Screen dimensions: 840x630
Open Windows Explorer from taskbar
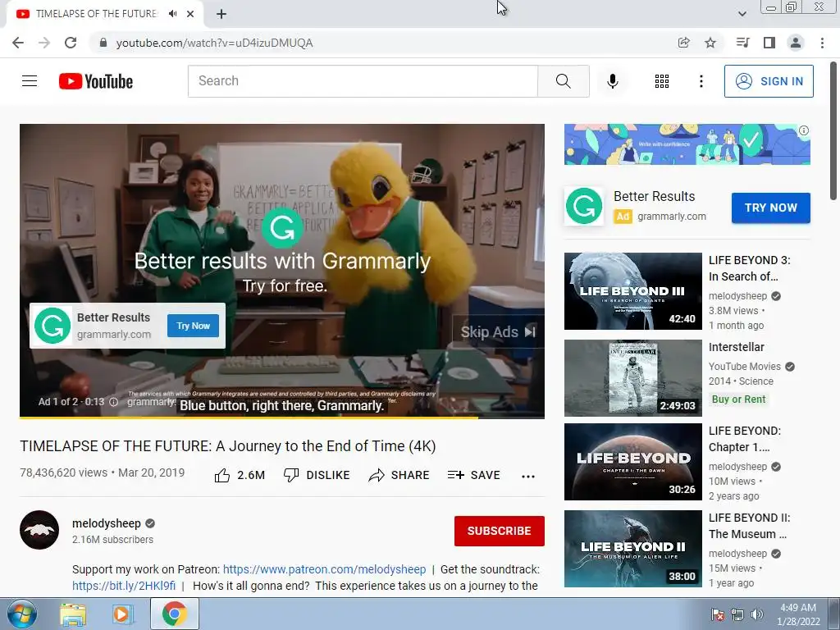point(73,614)
